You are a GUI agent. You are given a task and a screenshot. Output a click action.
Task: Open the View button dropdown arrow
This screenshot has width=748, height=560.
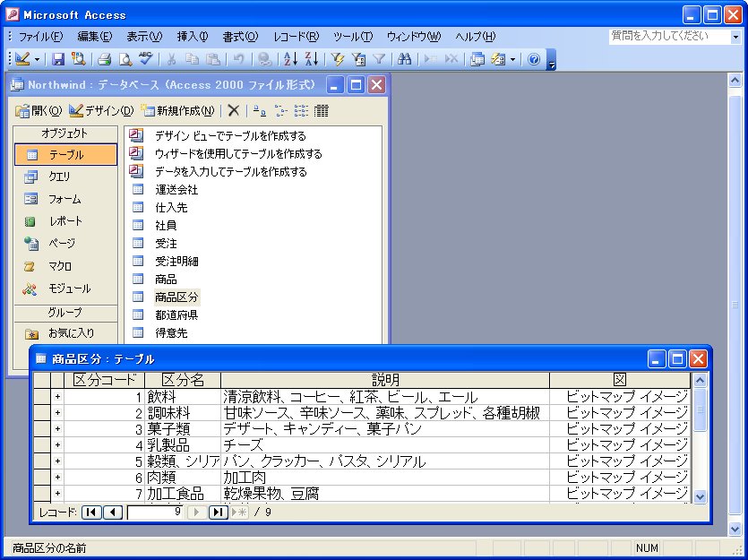point(37,60)
